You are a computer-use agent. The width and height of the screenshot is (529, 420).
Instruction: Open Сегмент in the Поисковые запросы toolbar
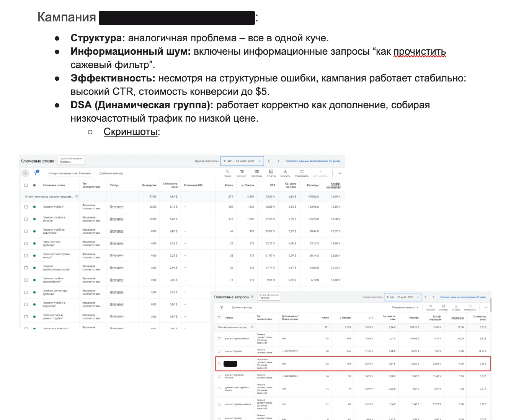coord(431,308)
